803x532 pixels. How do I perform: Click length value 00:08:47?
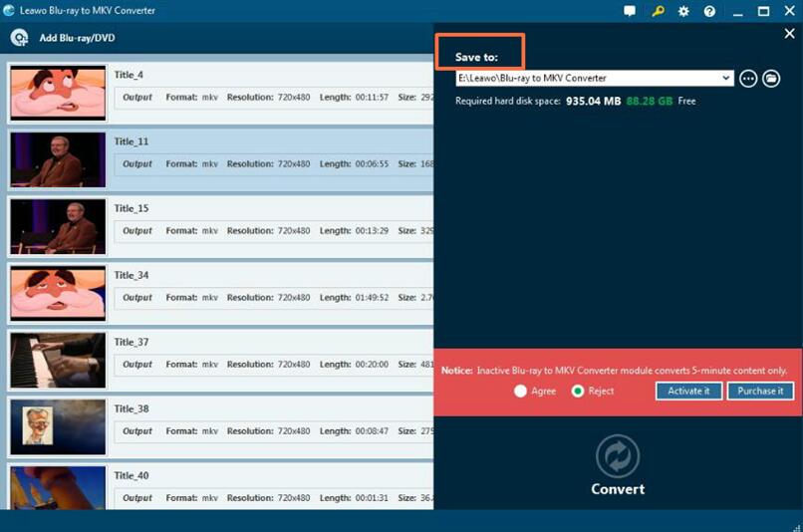[372, 431]
